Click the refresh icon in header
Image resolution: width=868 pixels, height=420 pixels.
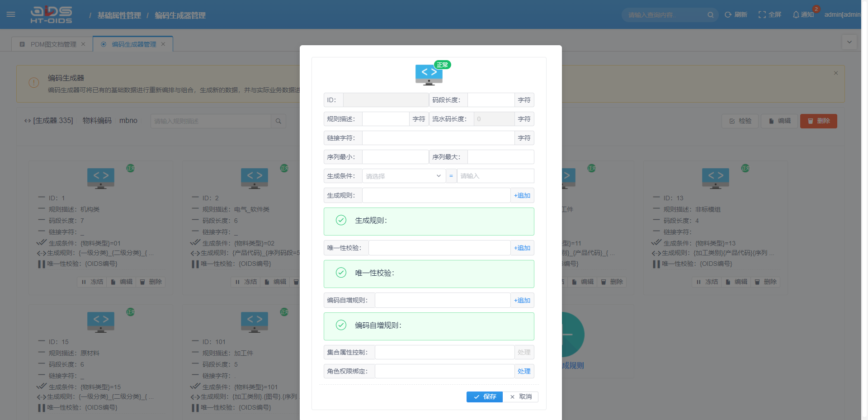pyautogui.click(x=728, y=15)
